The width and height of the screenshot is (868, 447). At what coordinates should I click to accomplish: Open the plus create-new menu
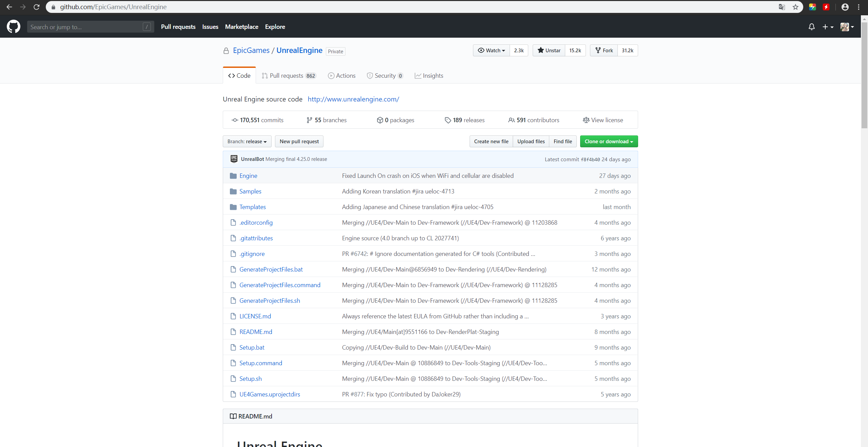pyautogui.click(x=828, y=27)
